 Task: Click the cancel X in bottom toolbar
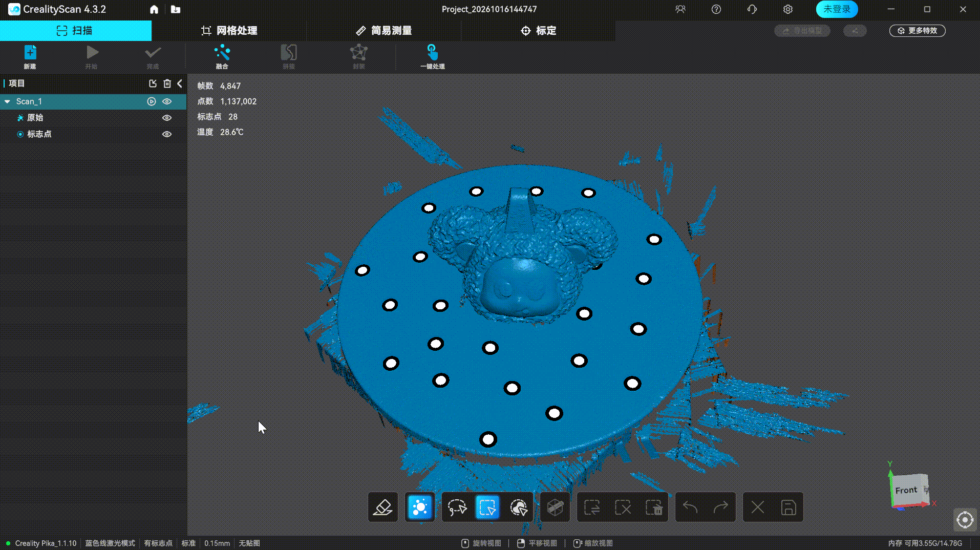coord(758,507)
